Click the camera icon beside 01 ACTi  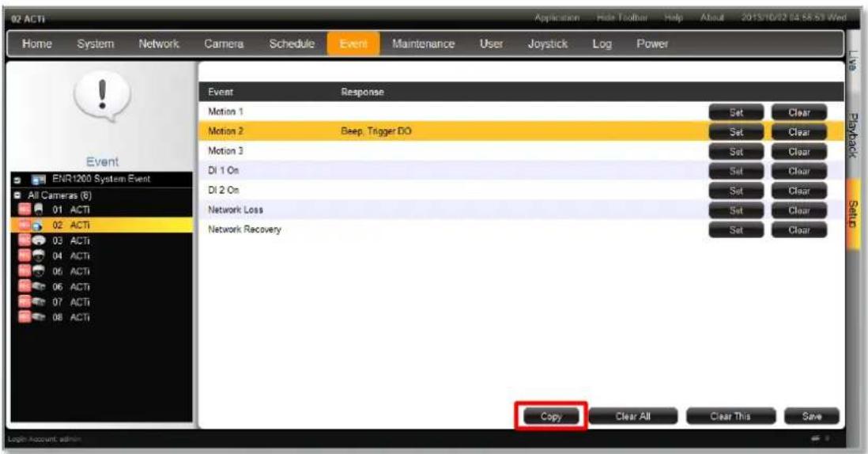38,210
